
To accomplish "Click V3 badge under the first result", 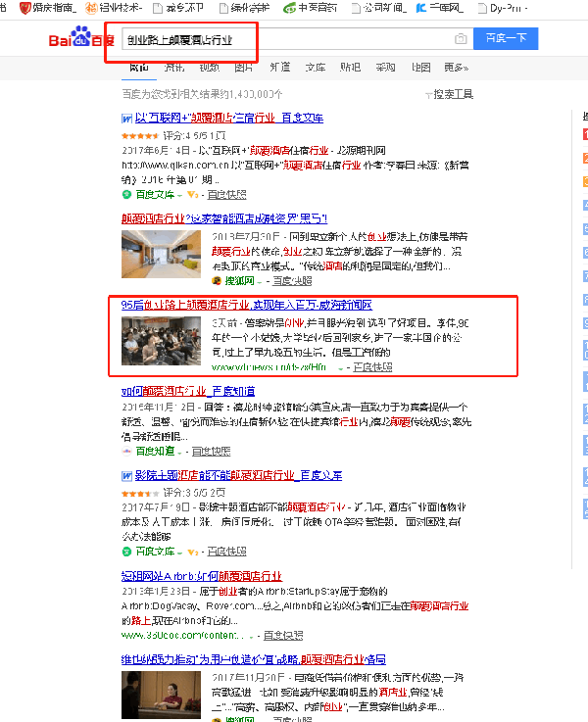I will 192,195.
